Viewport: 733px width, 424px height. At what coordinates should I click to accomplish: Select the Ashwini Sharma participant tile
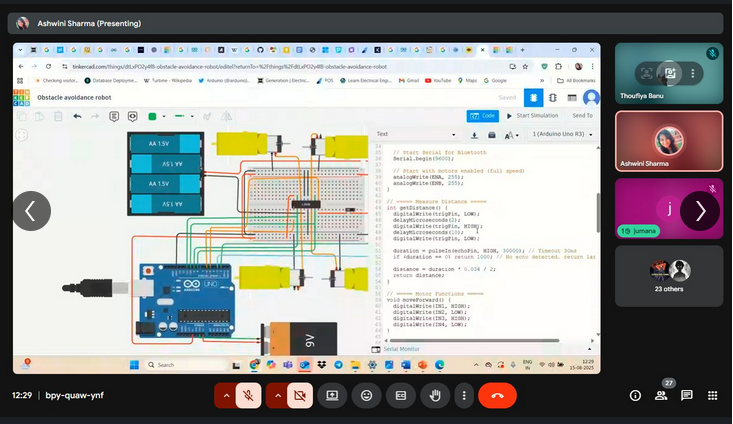669,141
